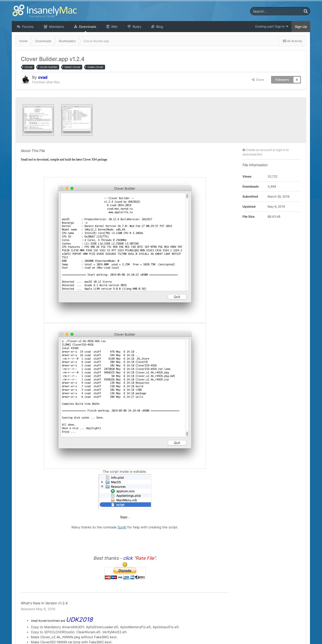Click the 'latest clover' tag
322x644 pixels.
[x=72, y=67]
